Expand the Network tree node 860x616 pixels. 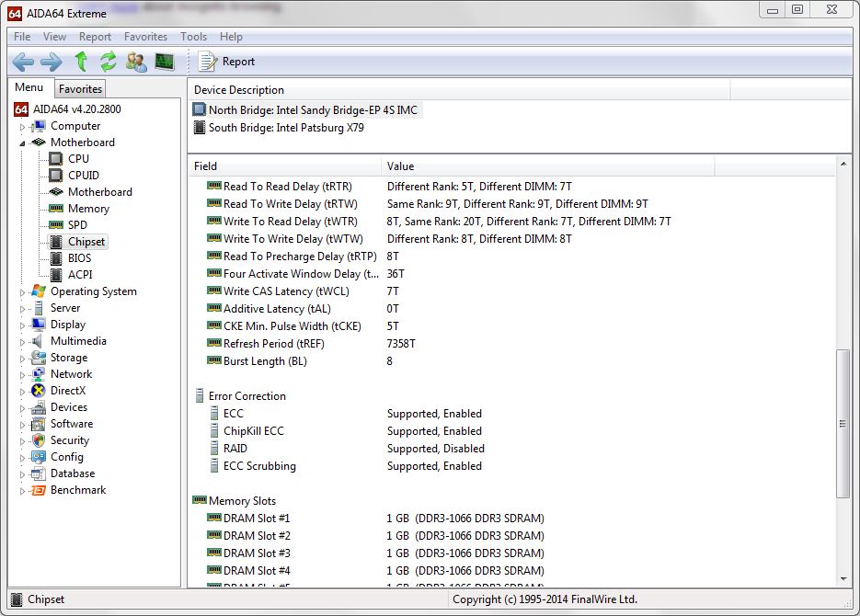point(22,375)
